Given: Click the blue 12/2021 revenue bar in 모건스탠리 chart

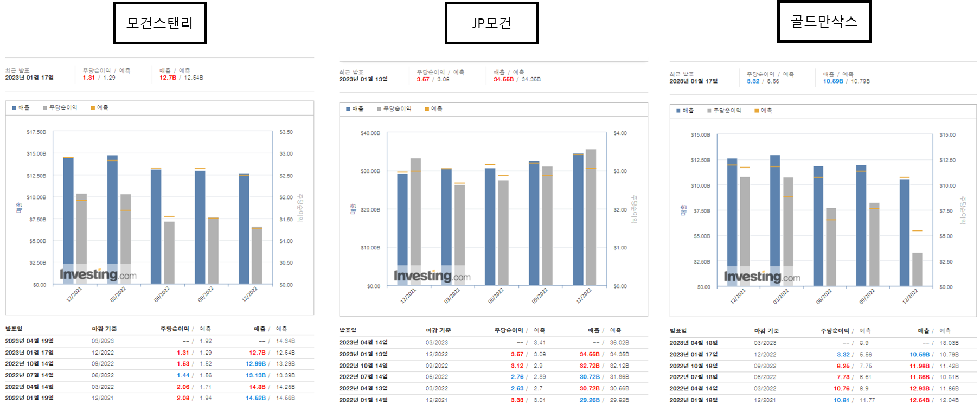Looking at the screenshot, I should point(68,220).
